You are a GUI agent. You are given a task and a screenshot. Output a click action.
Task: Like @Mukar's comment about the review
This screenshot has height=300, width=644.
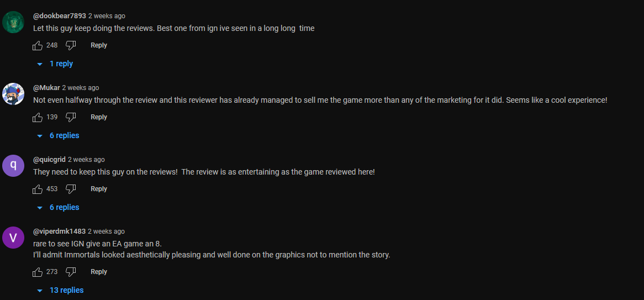click(x=38, y=117)
